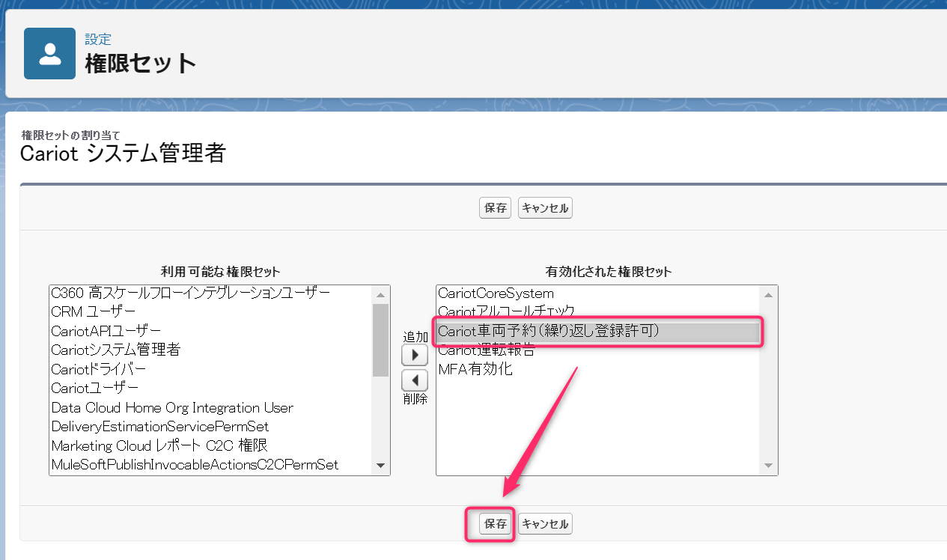
Task: Select MuleSoftPublishInvocableActionsC2CPermSet in the list
Action: [x=210, y=465]
